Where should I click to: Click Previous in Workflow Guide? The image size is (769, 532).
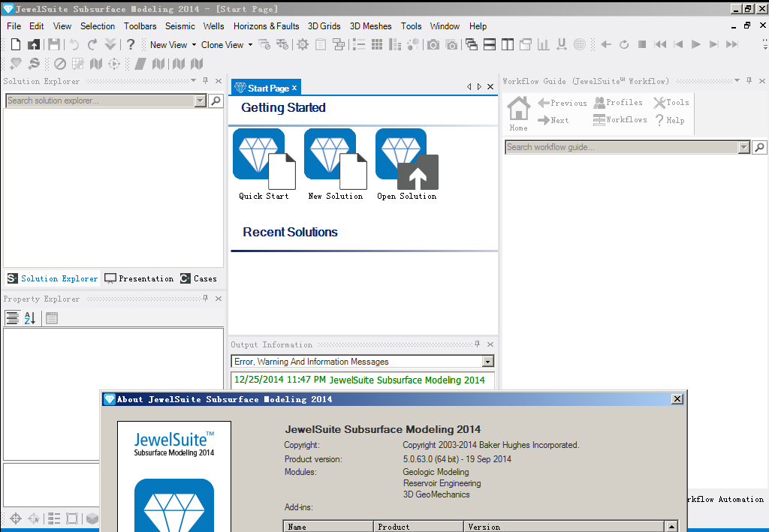click(x=562, y=103)
